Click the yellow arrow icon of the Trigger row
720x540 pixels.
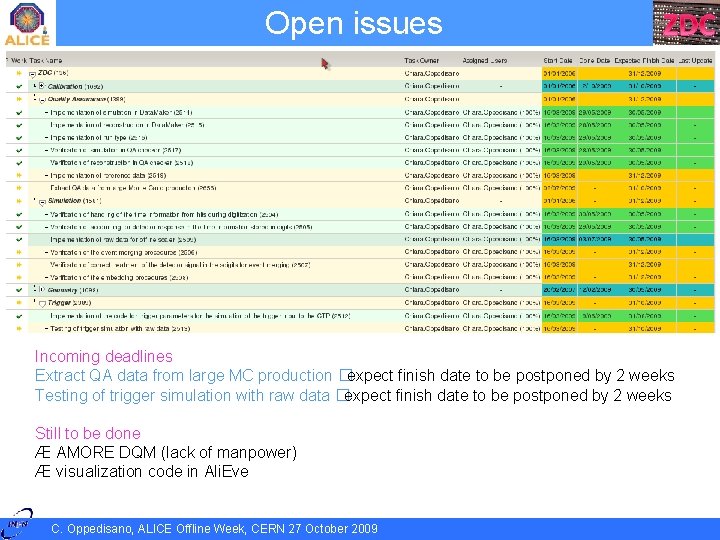coord(19,303)
